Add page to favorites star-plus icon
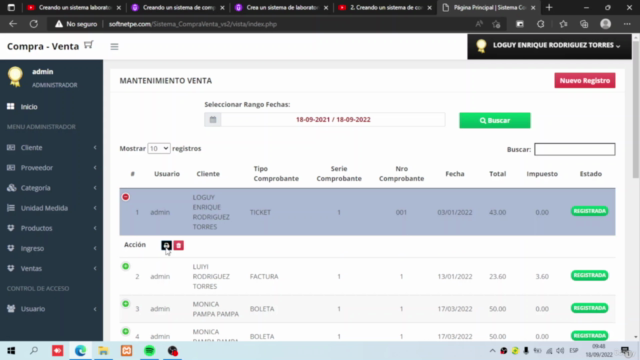 (496, 24)
